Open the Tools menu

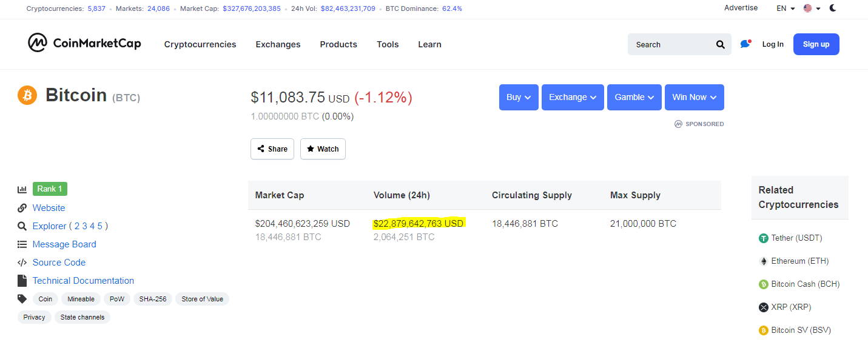(388, 44)
